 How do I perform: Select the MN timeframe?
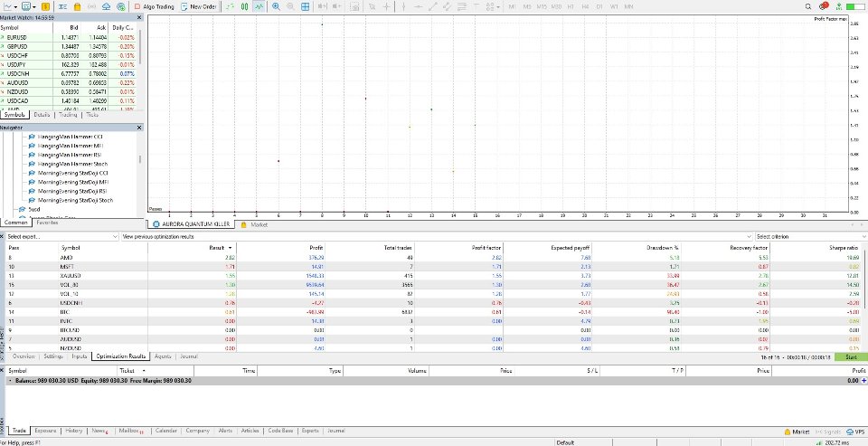[x=629, y=6]
